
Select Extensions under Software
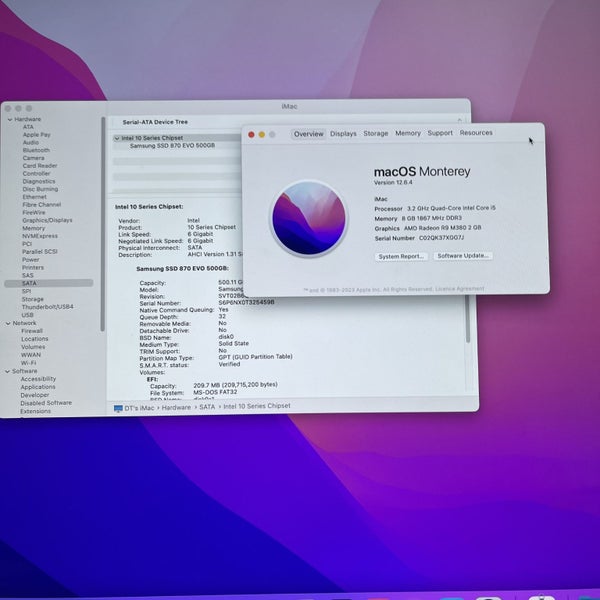pos(35,411)
